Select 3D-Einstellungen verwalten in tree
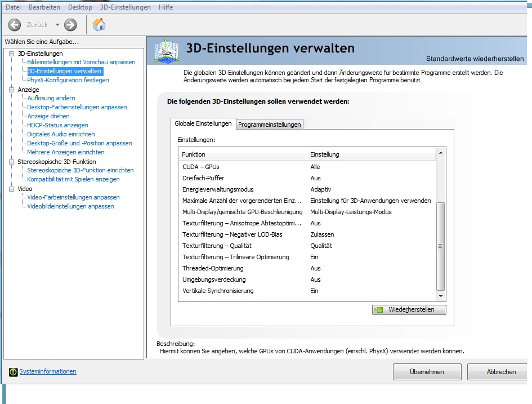This screenshot has width=532, height=404. (64, 72)
